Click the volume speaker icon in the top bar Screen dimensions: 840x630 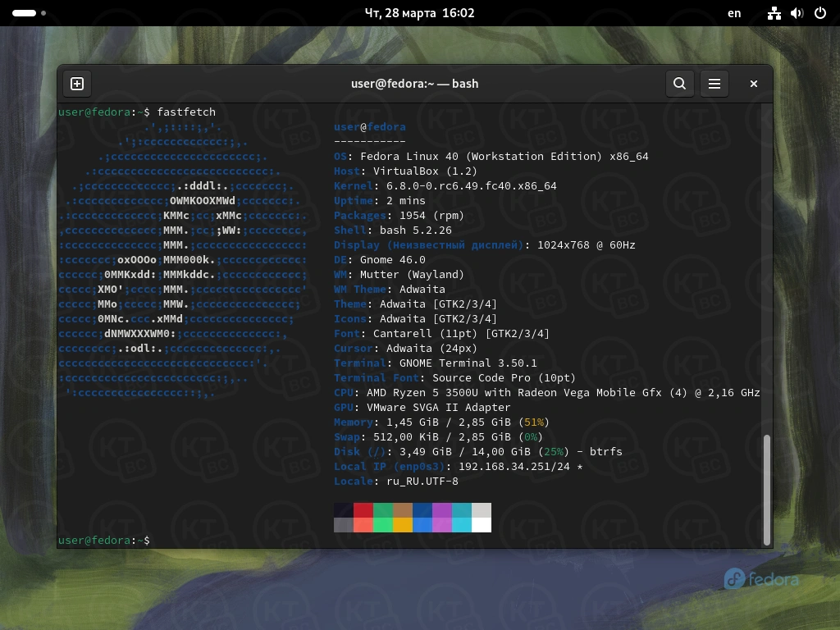click(x=797, y=13)
